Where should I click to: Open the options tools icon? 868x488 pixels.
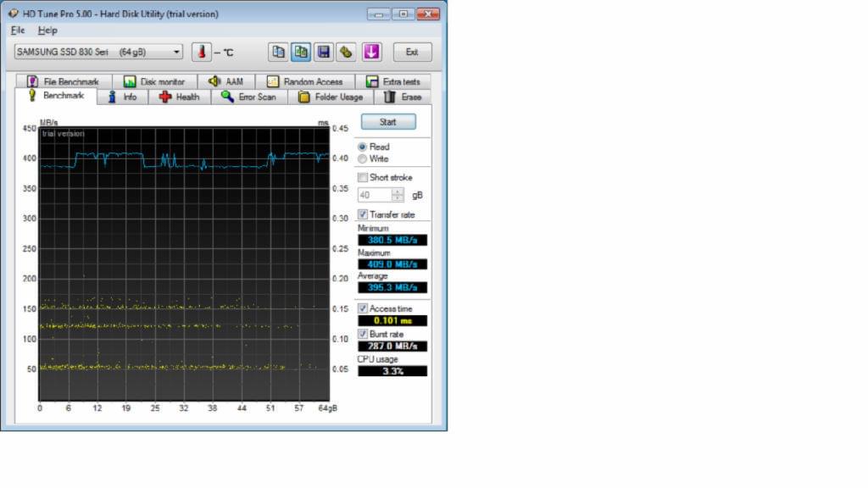[347, 52]
